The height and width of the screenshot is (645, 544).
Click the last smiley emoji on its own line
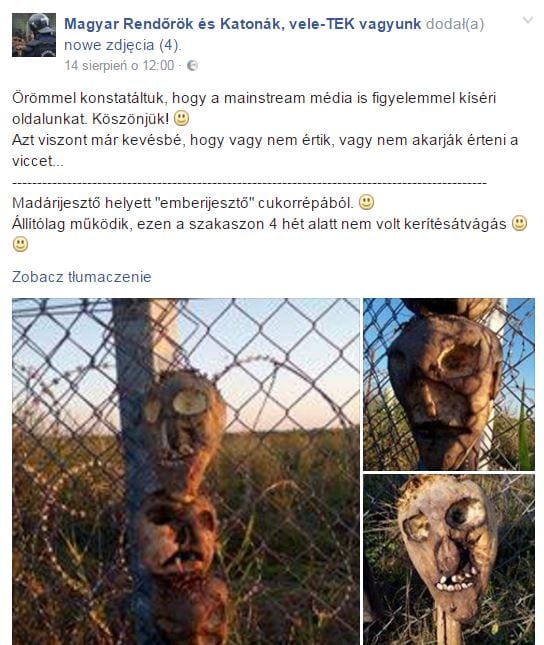coord(20,244)
